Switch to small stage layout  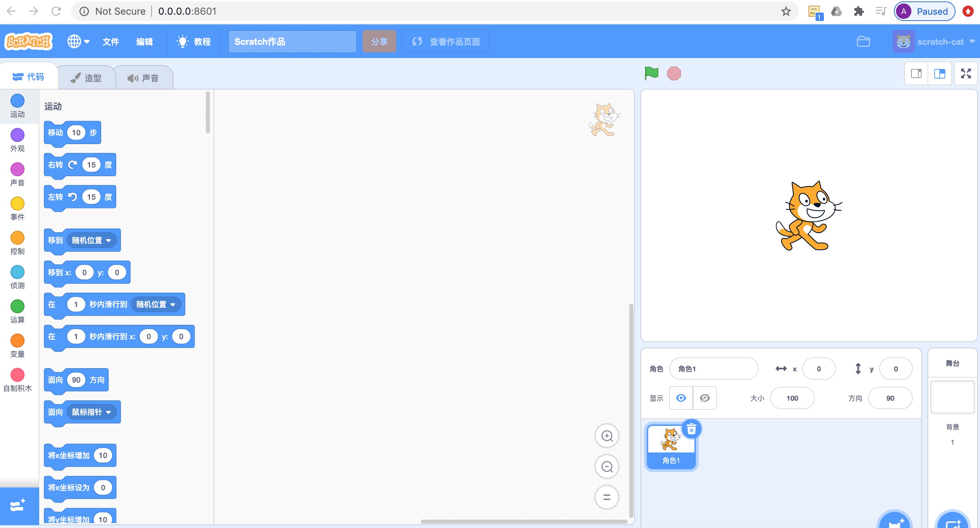coord(916,73)
